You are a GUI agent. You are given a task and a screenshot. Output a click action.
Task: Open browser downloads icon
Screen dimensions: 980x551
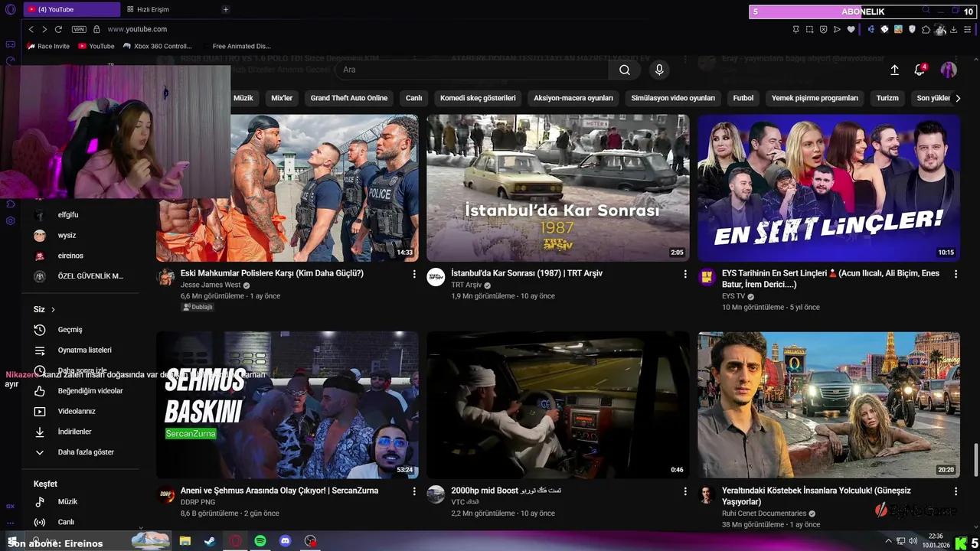point(954,29)
